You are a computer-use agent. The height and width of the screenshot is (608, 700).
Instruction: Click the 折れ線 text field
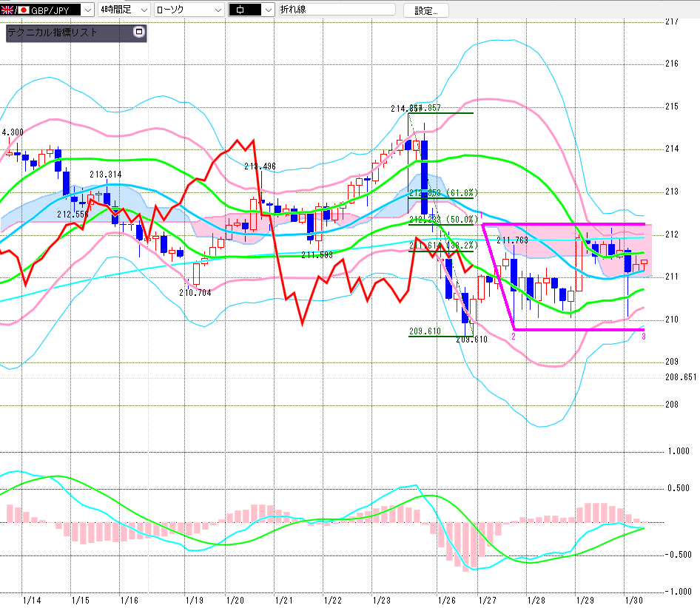click(x=337, y=10)
